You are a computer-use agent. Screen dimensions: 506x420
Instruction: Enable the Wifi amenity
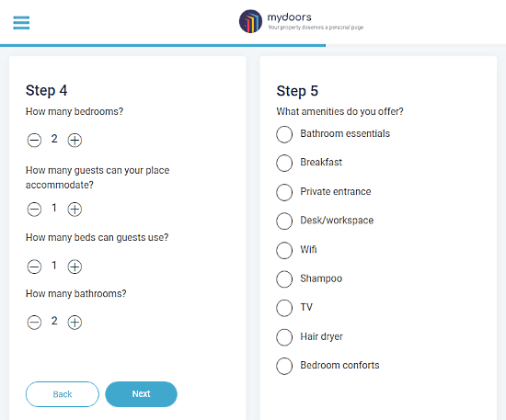(284, 250)
